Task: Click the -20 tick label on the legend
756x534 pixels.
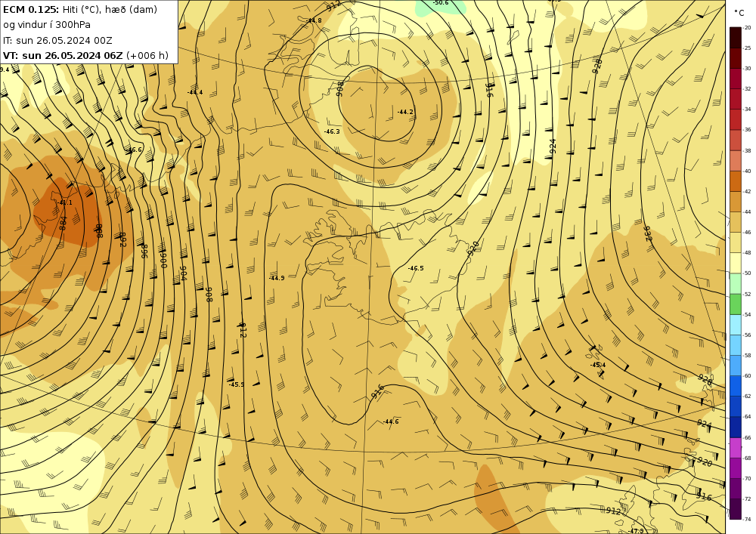Action: 748,27
